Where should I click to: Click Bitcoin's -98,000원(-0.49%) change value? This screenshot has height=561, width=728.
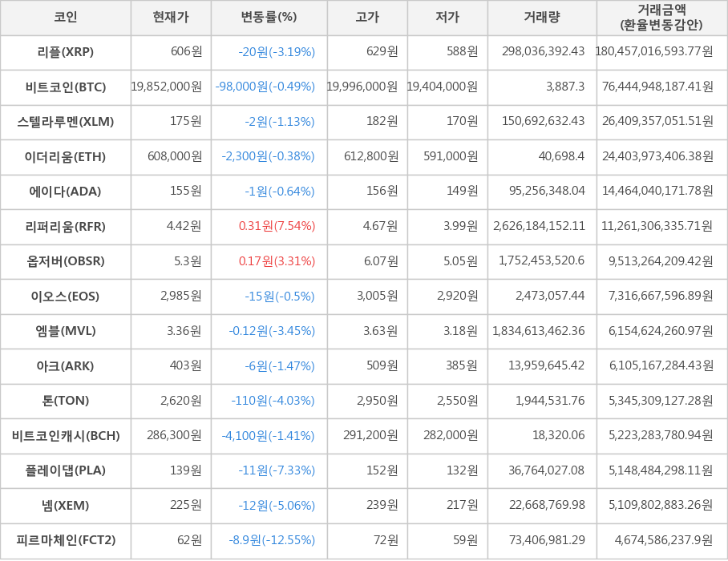(x=265, y=87)
